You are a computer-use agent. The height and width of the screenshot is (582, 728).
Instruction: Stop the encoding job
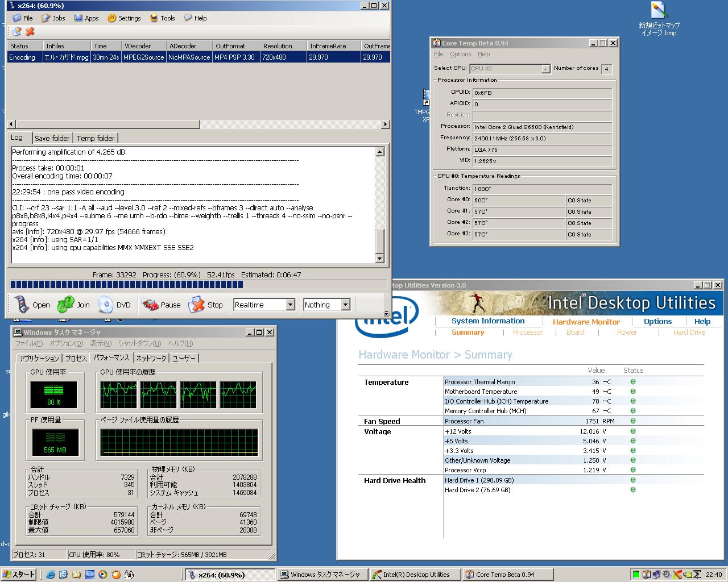tap(206, 305)
